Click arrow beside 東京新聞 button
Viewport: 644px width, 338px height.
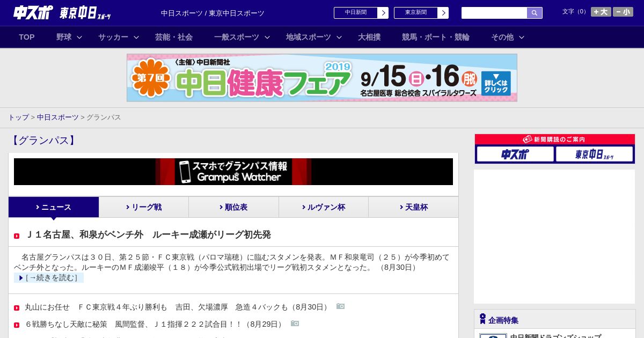coord(443,13)
